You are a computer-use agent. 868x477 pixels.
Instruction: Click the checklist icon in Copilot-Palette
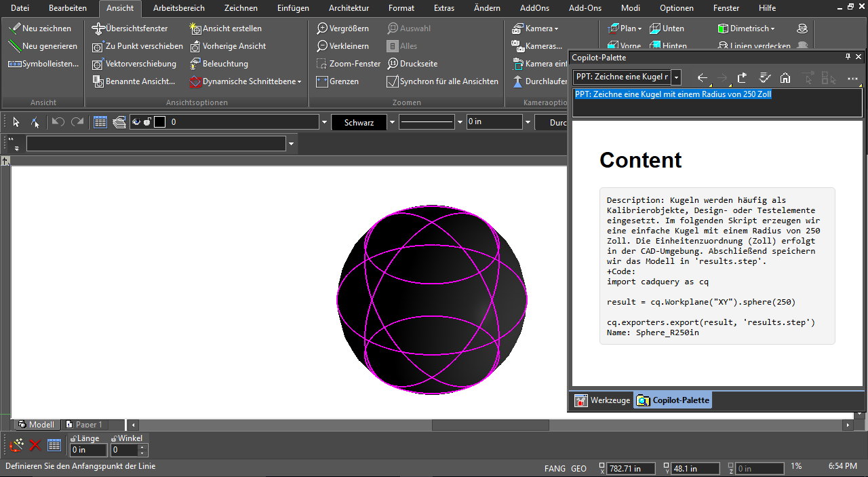[x=764, y=77]
